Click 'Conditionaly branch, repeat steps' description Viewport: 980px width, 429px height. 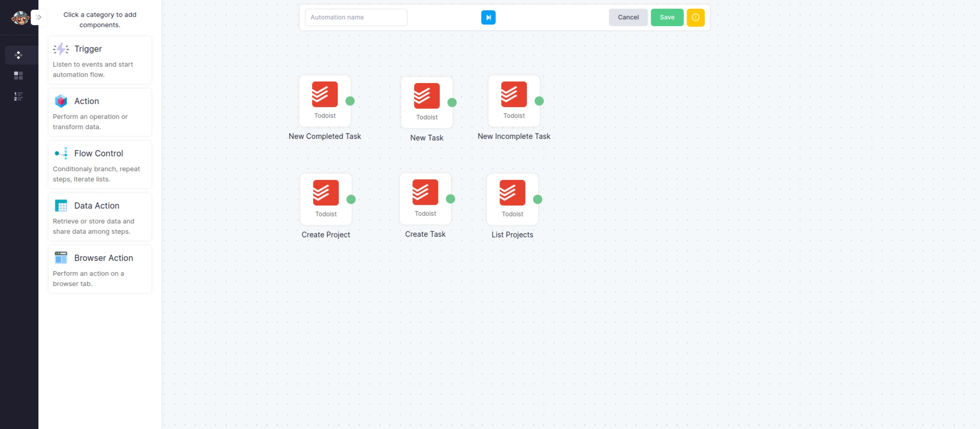96,174
